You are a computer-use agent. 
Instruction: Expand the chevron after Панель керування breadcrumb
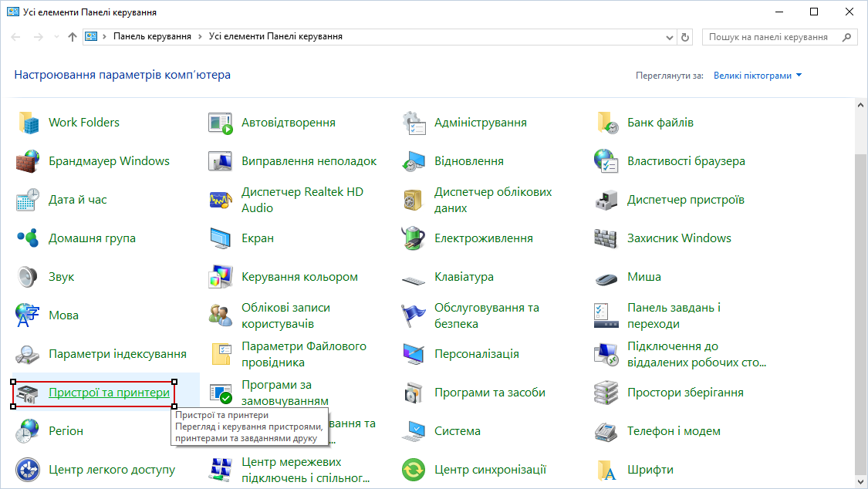coord(200,36)
